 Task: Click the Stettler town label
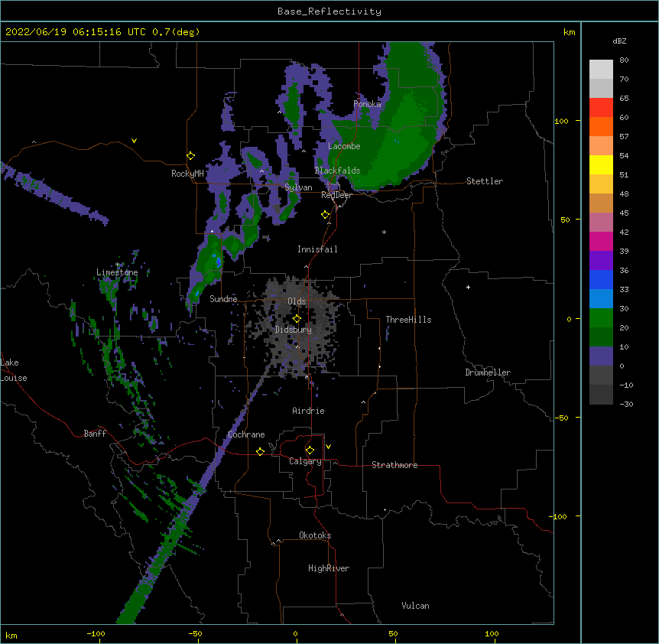[x=485, y=181]
